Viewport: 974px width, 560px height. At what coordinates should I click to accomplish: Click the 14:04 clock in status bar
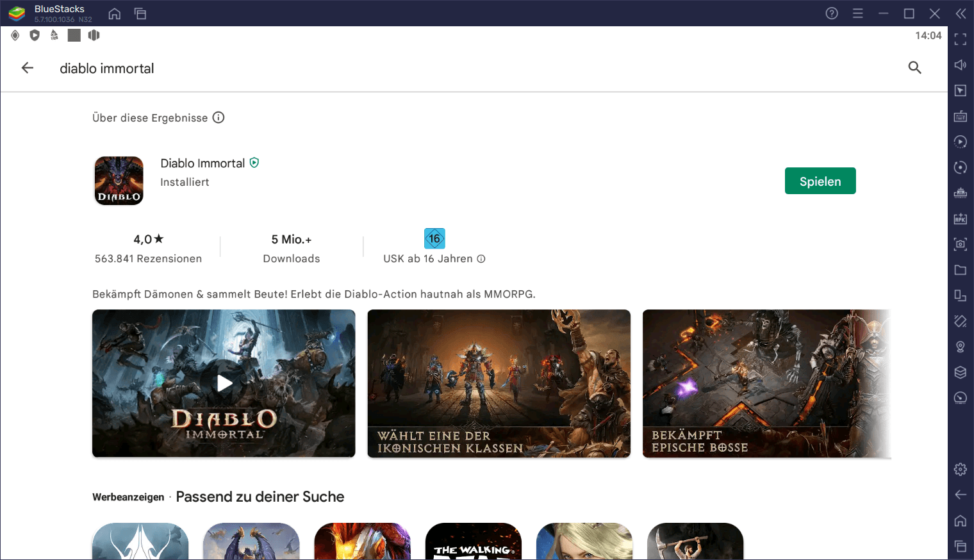coord(929,36)
